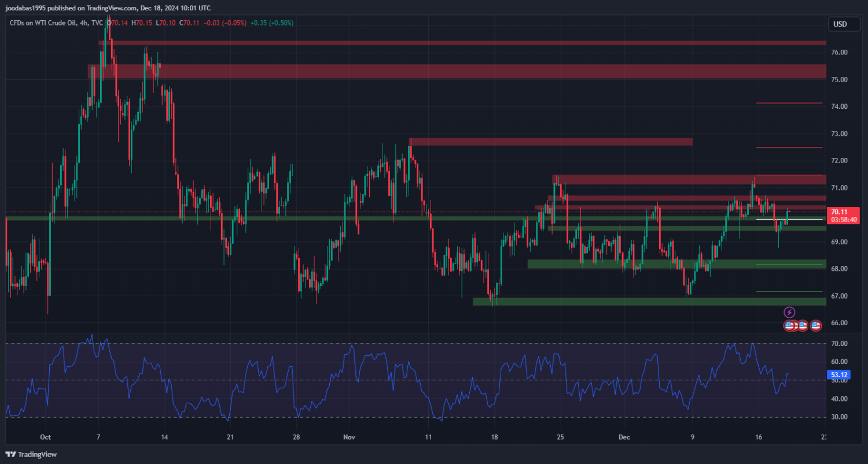Select the green support zone near 67.00
The image size is (868, 464).
649,301
